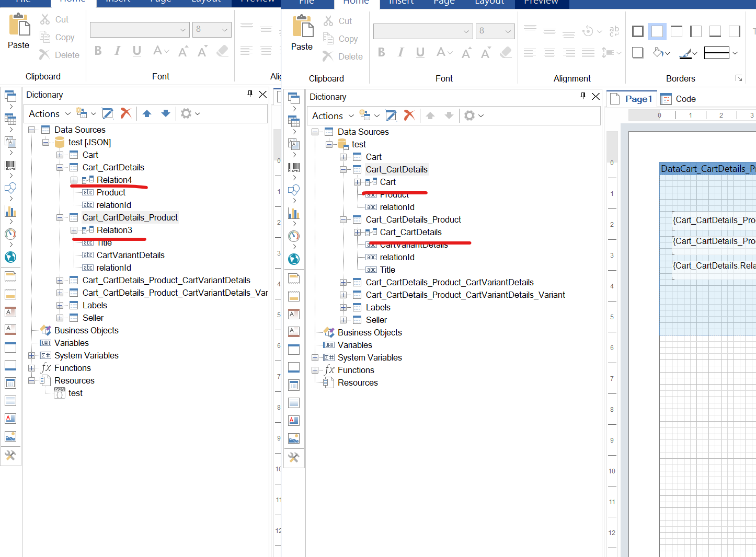Toggle Bold in the right window Font group
Screen dimensions: 756x557
pos(382,52)
